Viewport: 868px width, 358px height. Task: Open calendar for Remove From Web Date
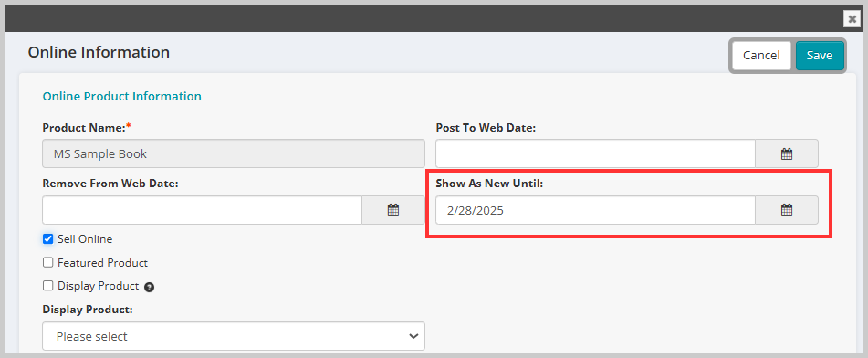coord(393,210)
